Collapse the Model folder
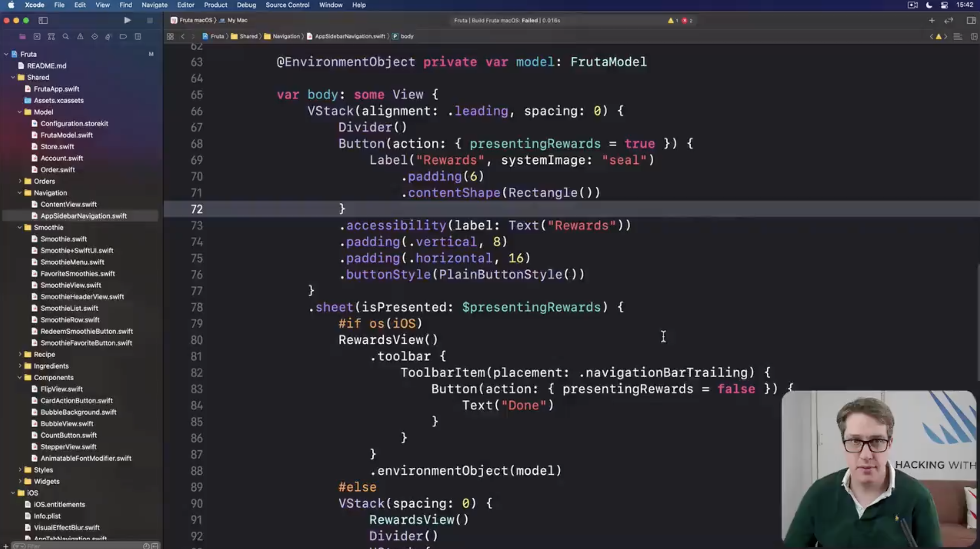 pos(20,112)
